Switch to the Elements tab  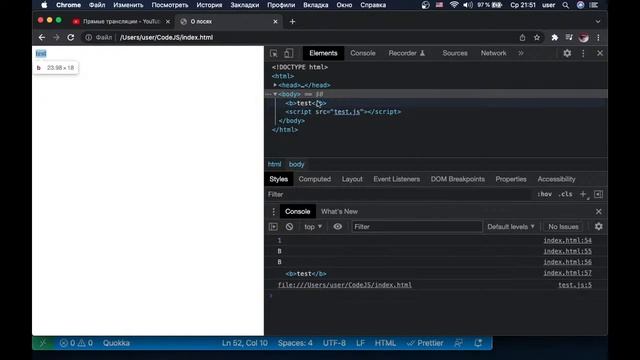(323, 53)
